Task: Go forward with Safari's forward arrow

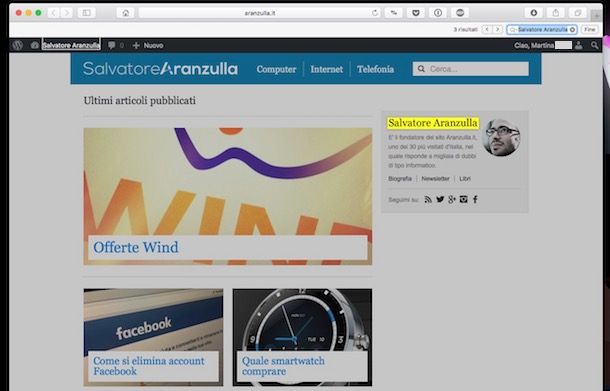Action: 67,13
